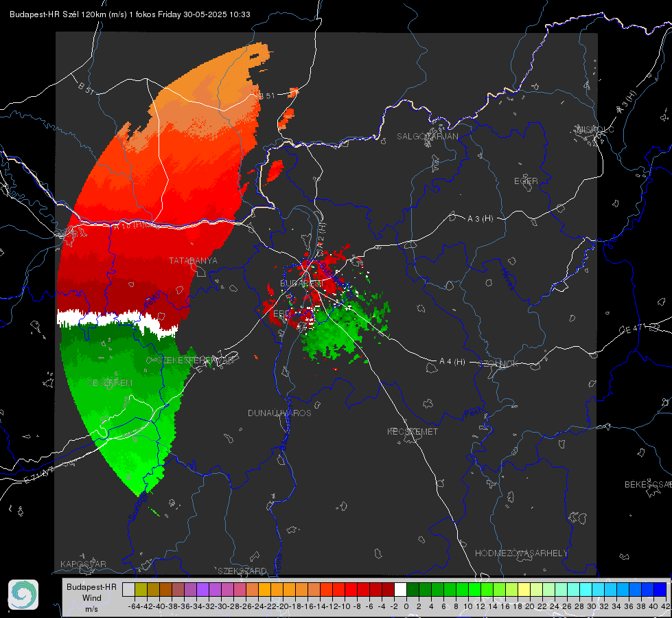Pick the olive swatch between -64 and -42
This screenshot has width=672, height=618.
point(141,589)
